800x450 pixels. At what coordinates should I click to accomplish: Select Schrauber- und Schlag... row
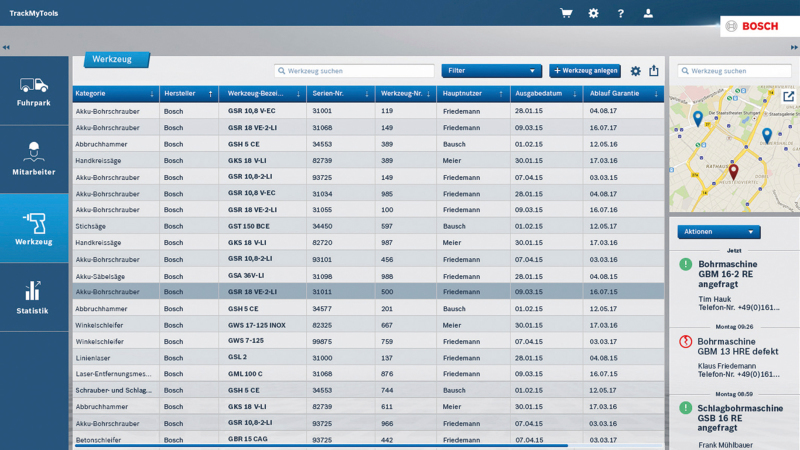point(368,390)
